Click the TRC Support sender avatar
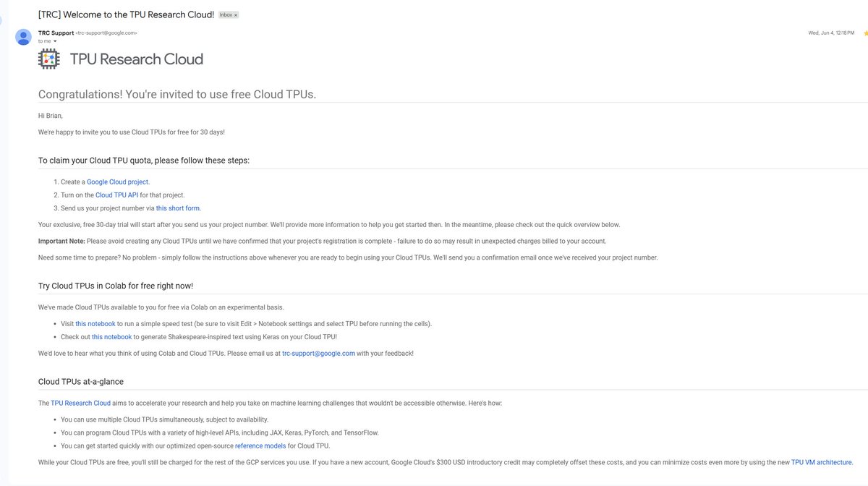The width and height of the screenshot is (868, 486). (24, 36)
